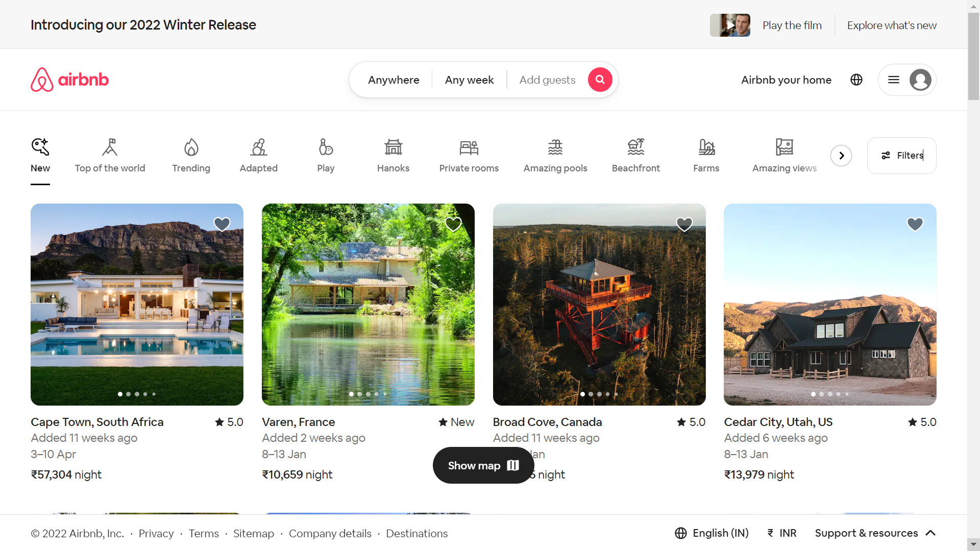Open the Any week date picker dropdown
The height and width of the screenshot is (551, 980).
[x=470, y=80]
